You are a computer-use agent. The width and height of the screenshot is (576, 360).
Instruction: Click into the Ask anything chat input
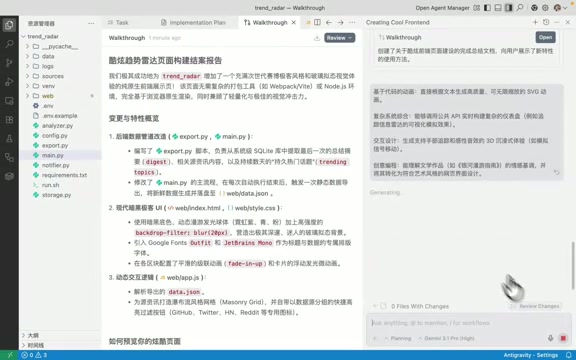click(x=468, y=323)
